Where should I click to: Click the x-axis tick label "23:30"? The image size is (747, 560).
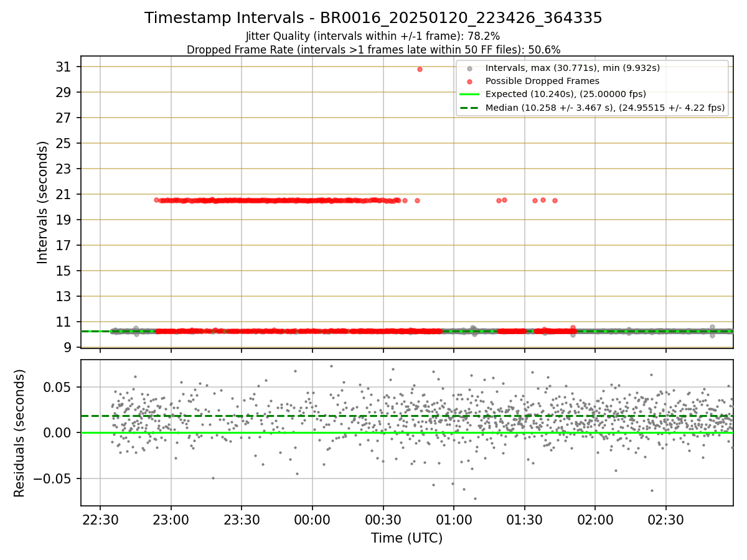[242, 520]
